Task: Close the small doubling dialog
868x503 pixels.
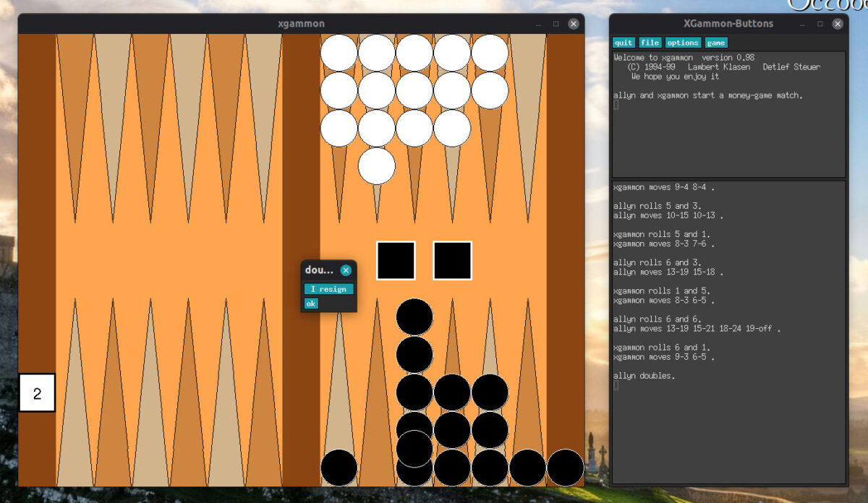Action: pyautogui.click(x=346, y=270)
